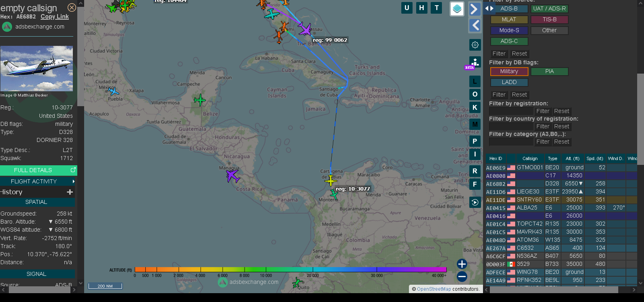
Task: Open OpenStreetMap contributors link
Action: tap(434, 289)
